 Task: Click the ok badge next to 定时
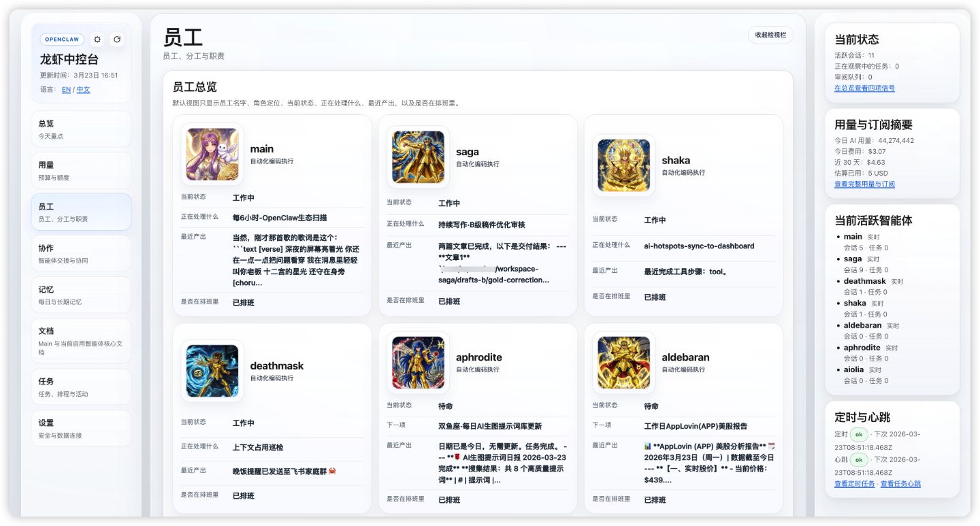[x=859, y=435]
